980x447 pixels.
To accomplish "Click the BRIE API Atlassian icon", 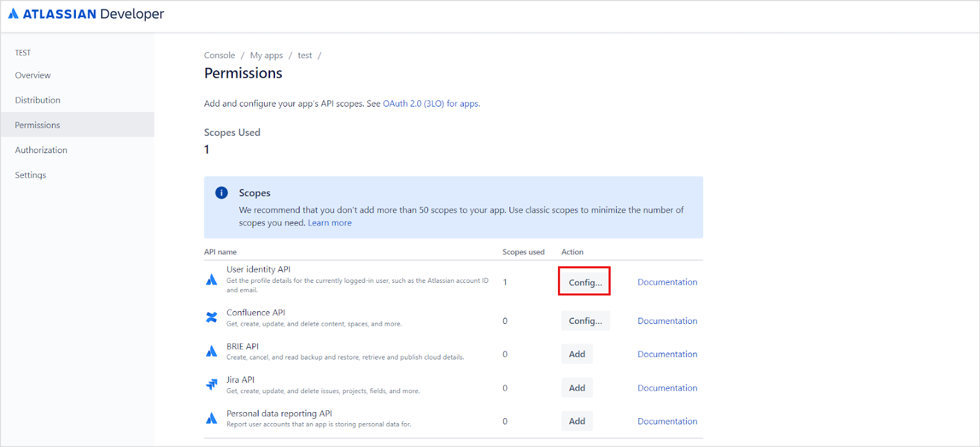I will coord(211,351).
